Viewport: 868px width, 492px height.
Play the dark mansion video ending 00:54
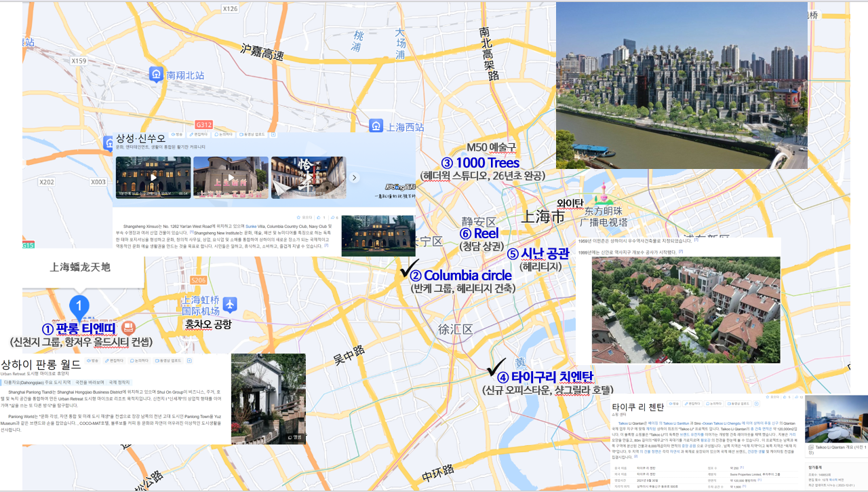point(153,178)
